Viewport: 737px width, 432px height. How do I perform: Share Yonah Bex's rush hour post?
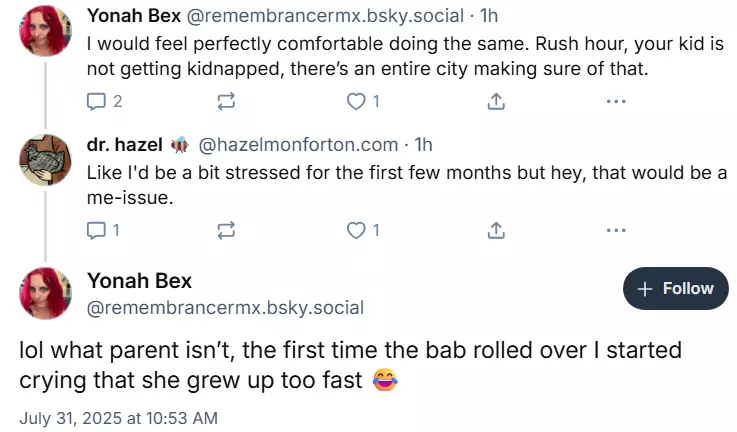coord(496,101)
